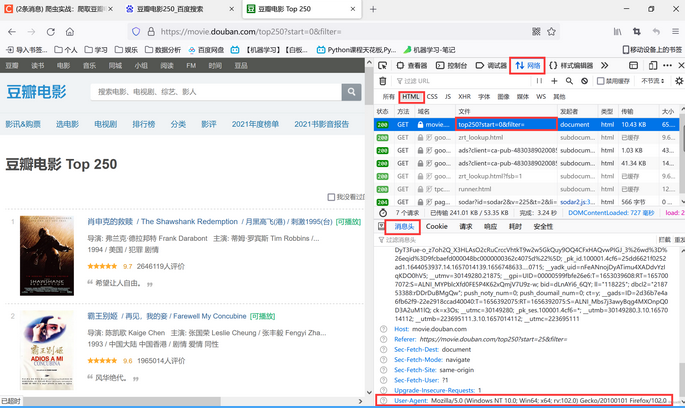
Task: Go back with the browser back arrow
Action: (x=12, y=31)
